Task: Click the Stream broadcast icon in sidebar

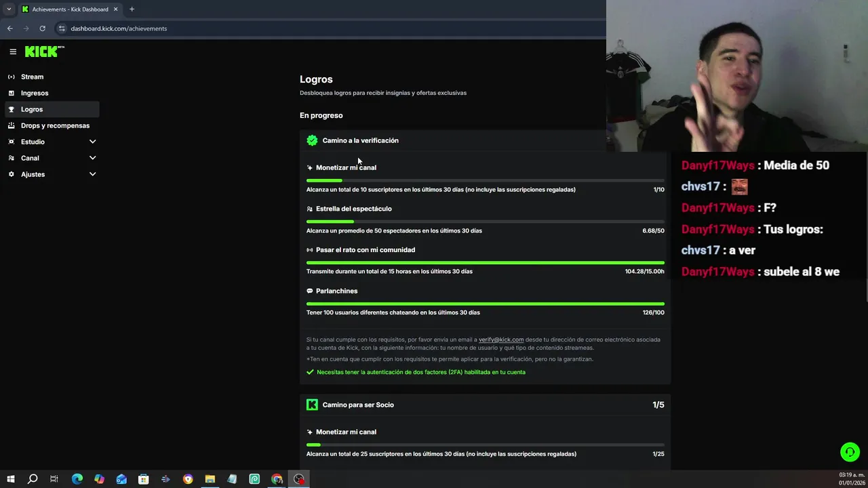Action: coord(11,77)
